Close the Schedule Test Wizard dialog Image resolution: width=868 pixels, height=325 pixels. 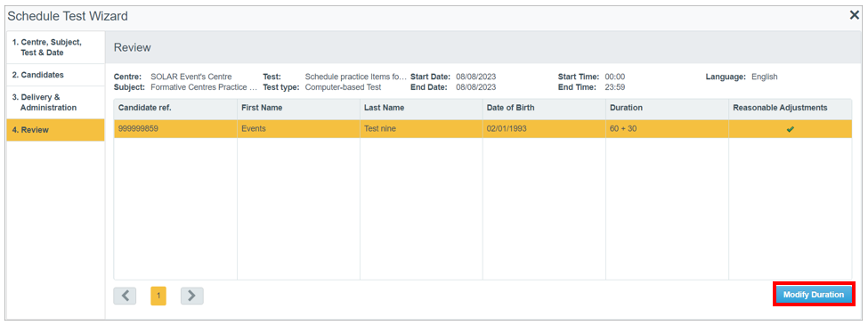[x=855, y=15]
